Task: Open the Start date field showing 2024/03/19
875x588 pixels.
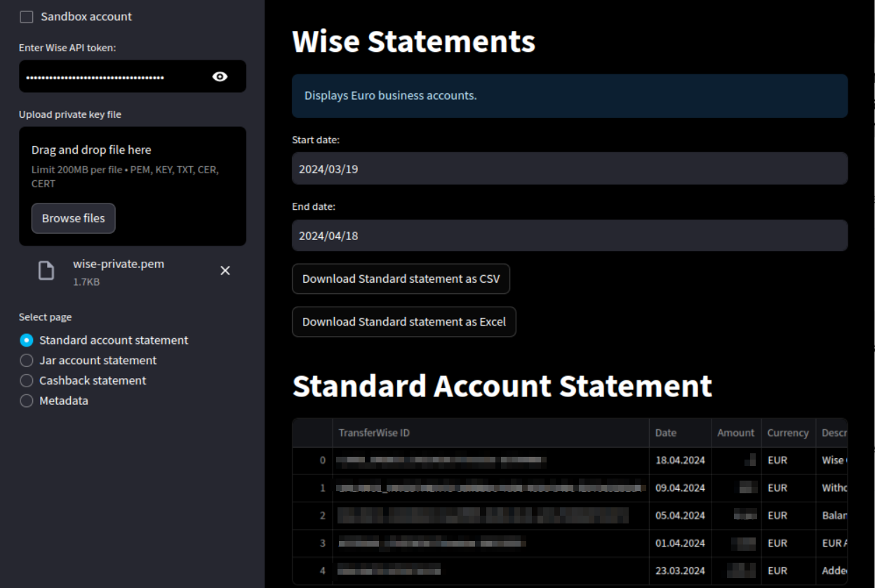Action: pos(570,168)
